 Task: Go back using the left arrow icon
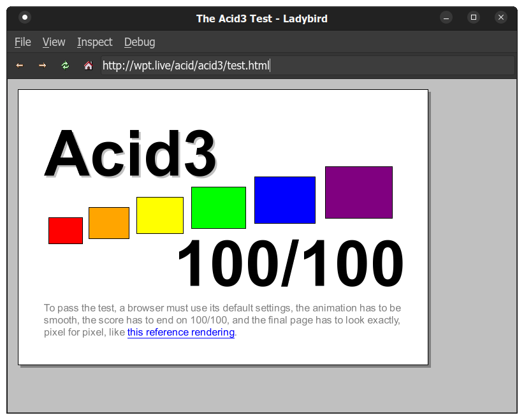pyautogui.click(x=20, y=66)
